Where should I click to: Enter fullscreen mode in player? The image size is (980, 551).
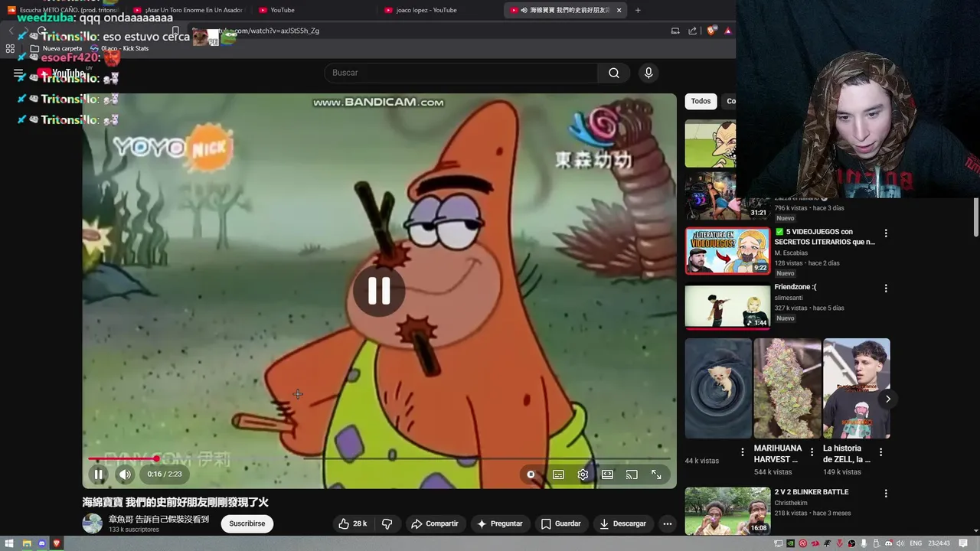[656, 474]
